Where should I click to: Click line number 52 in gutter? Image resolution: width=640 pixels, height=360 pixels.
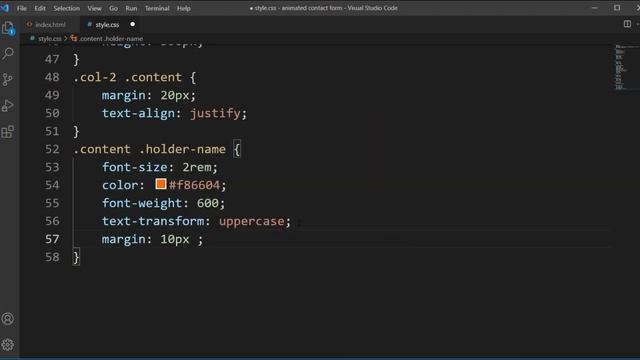click(x=52, y=149)
